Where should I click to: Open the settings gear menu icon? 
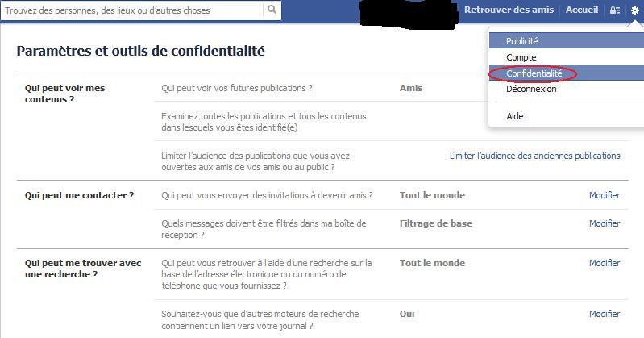635,10
